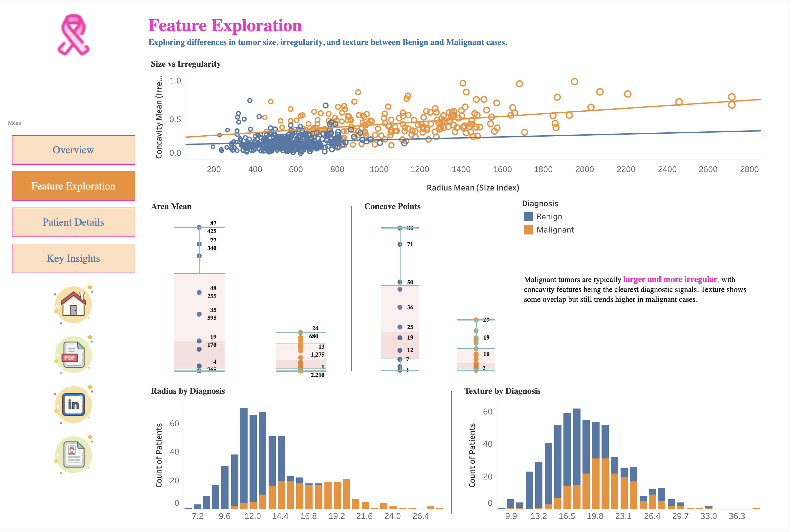The image size is (790, 532).
Task: Toggle Benign in the Diagnosis legend
Action: 549,216
